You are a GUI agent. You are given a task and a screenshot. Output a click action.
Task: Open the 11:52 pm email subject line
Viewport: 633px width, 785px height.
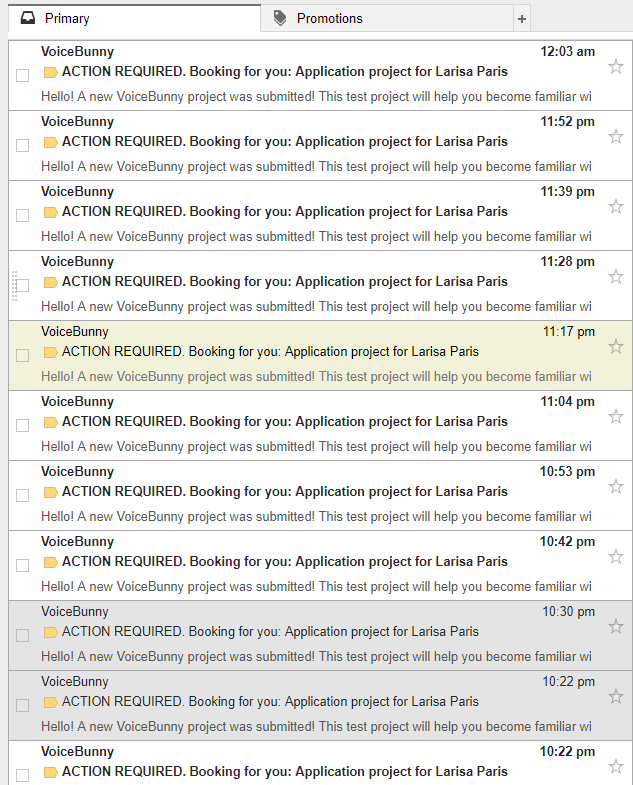click(x=284, y=142)
